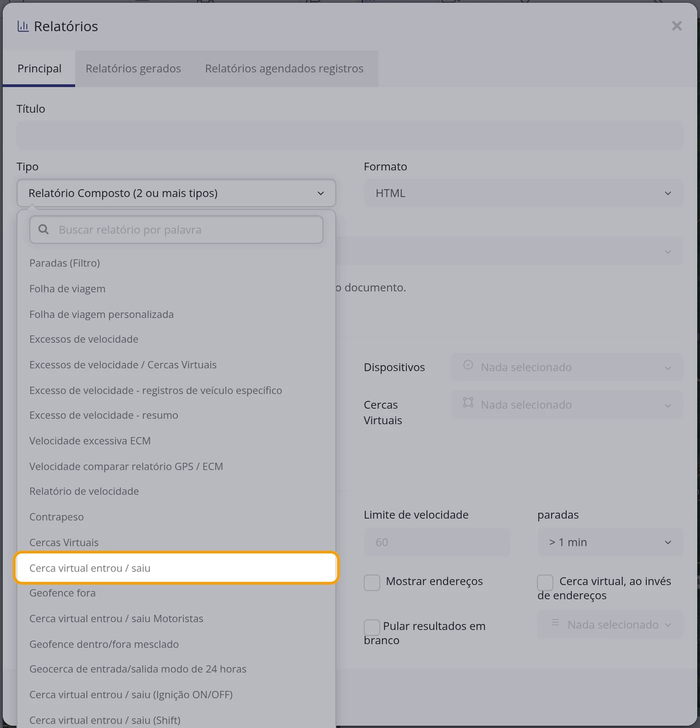The width and height of the screenshot is (700, 728).
Task: Toggle Cerca virtual, ao invés de endereços
Action: (545, 582)
